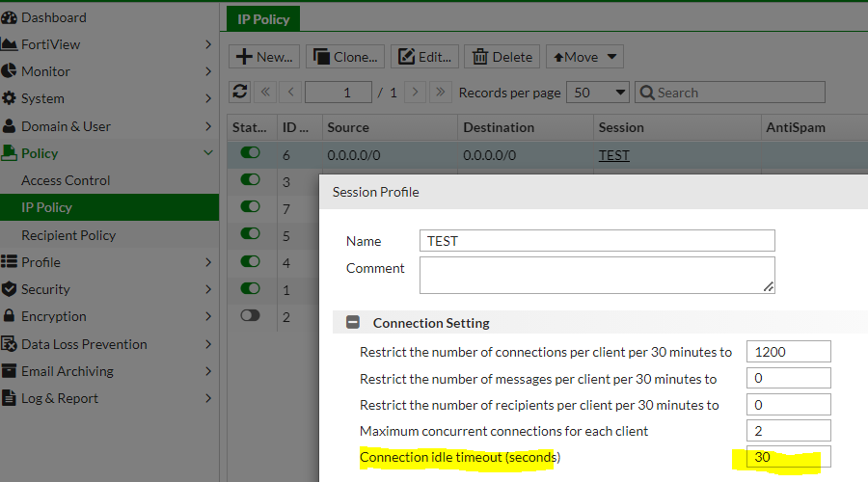The width and height of the screenshot is (868, 482).
Task: Select the IP Policy tab
Action: tap(263, 17)
